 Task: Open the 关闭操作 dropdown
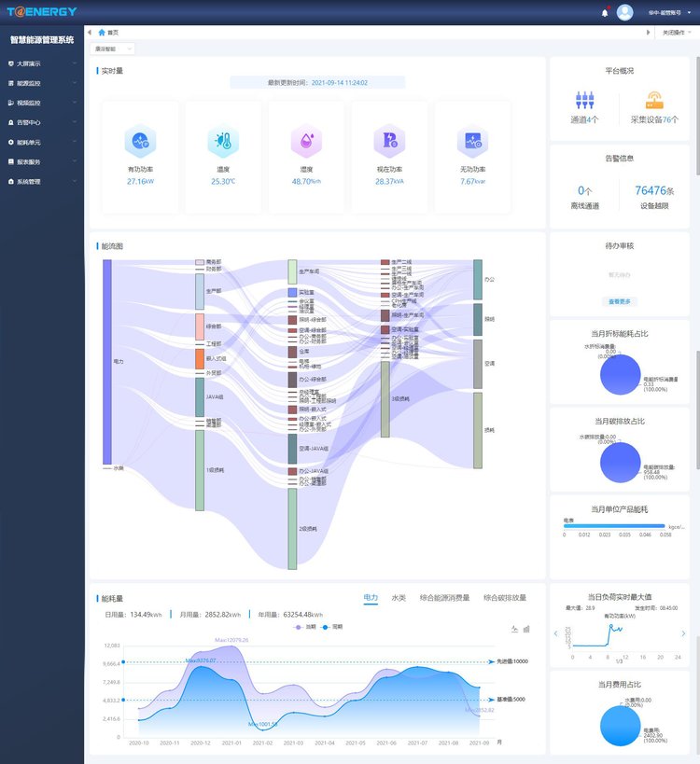[676, 32]
